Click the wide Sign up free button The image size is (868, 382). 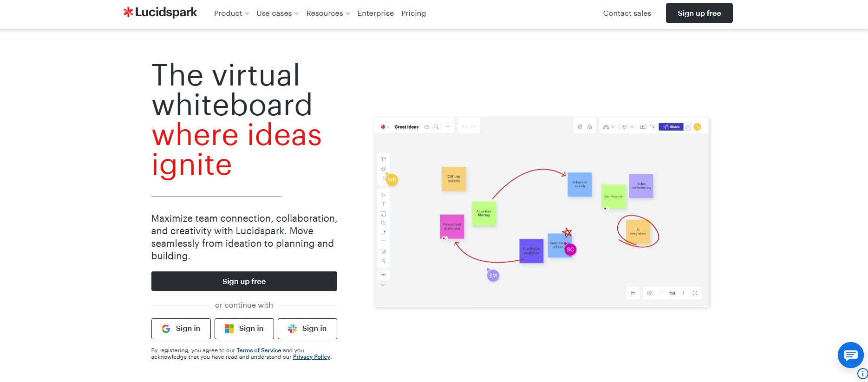244,281
